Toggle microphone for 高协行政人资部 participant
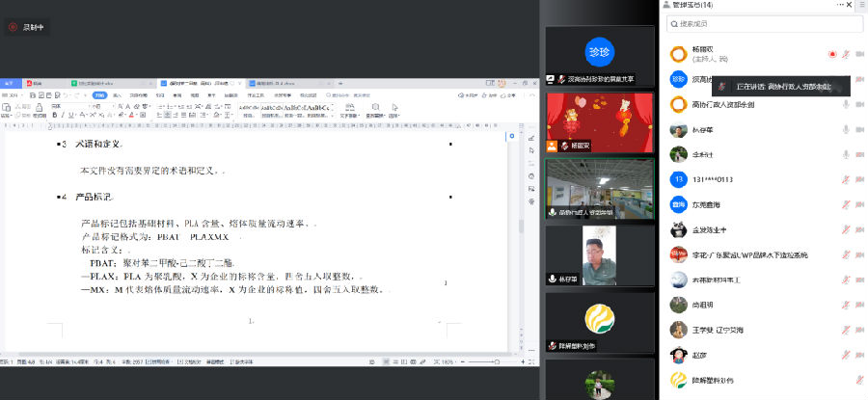 coord(846,104)
